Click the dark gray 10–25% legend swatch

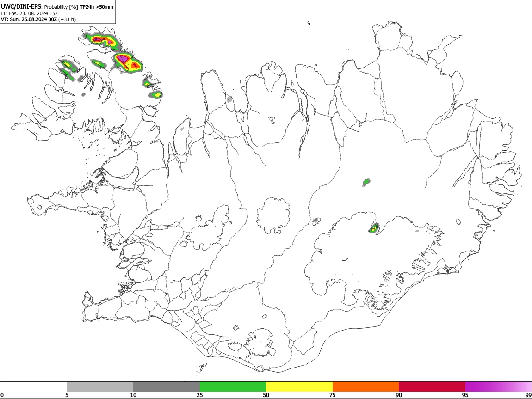coord(167,387)
